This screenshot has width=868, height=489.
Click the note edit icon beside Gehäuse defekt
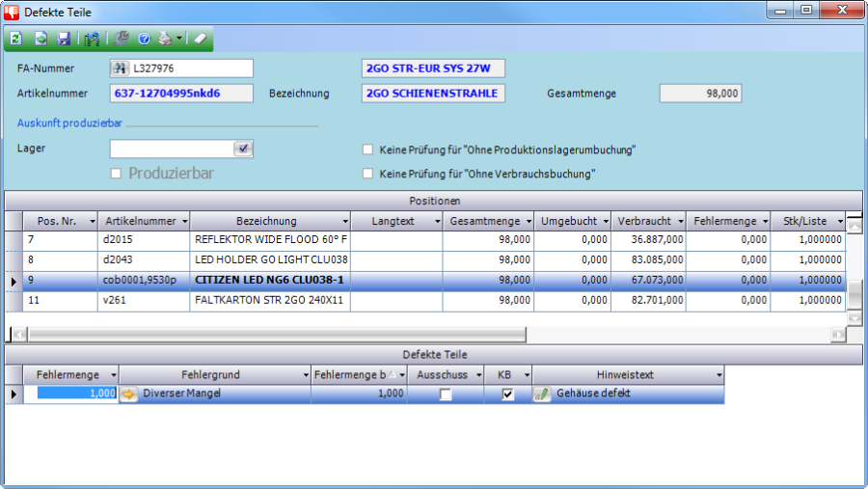[x=543, y=394]
